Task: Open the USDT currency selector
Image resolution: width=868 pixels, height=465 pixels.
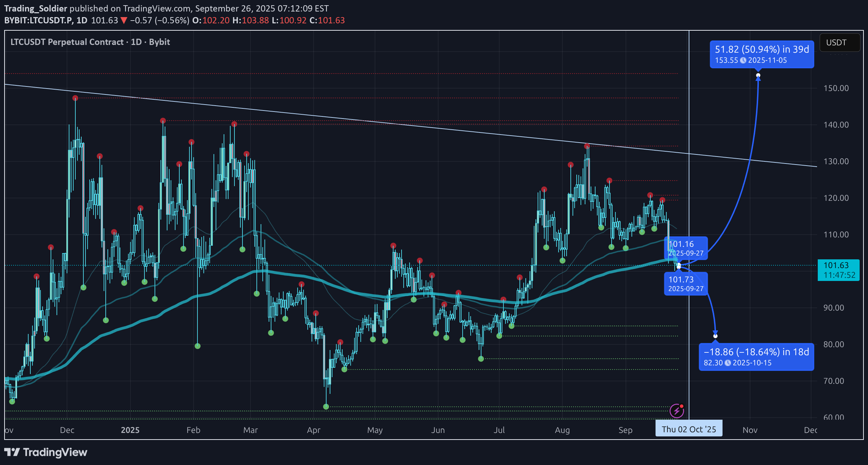Action: coord(839,43)
